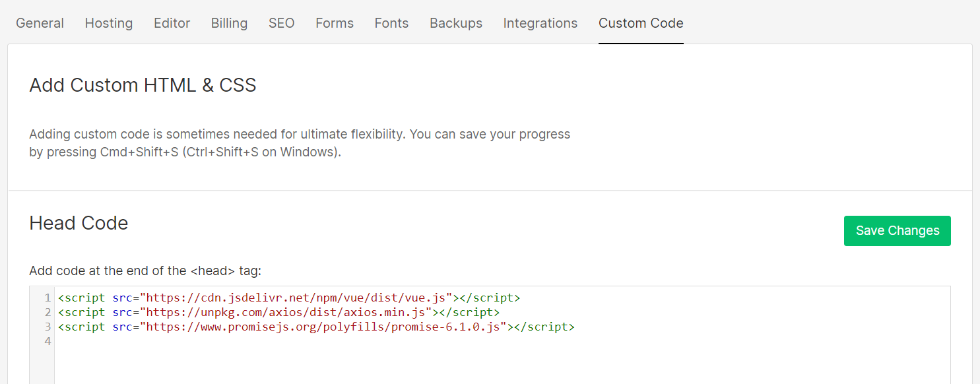Select the Fonts tab

coord(391,22)
